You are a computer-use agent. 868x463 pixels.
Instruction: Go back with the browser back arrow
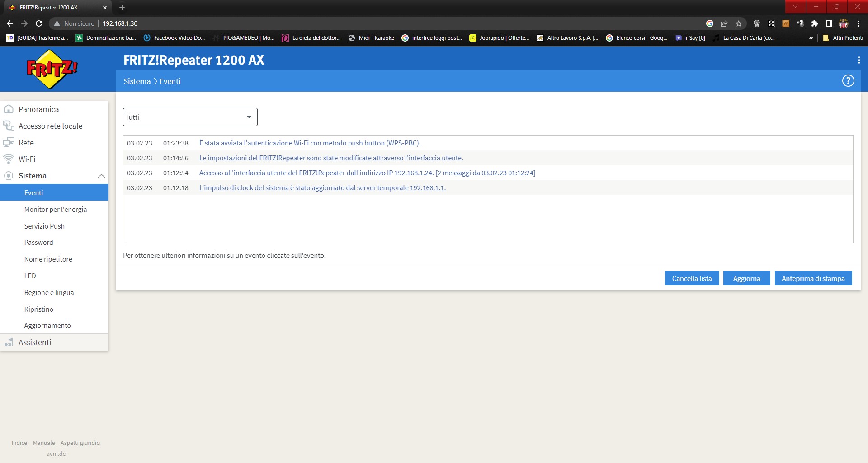pos(10,23)
